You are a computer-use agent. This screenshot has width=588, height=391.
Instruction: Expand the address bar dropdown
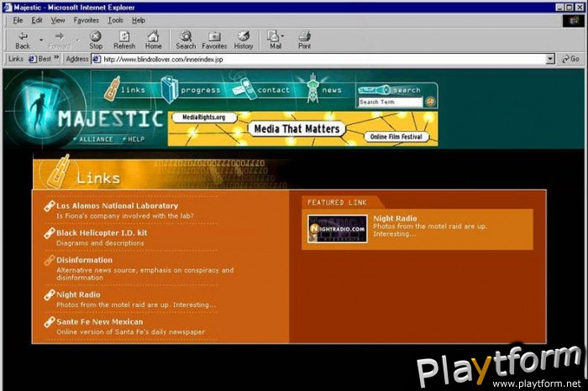[x=549, y=59]
